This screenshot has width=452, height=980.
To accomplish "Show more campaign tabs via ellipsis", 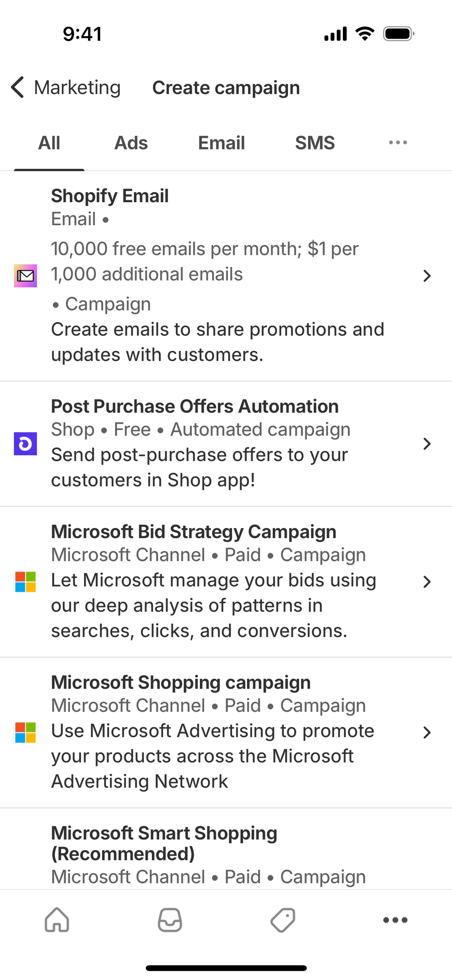I will (x=398, y=143).
